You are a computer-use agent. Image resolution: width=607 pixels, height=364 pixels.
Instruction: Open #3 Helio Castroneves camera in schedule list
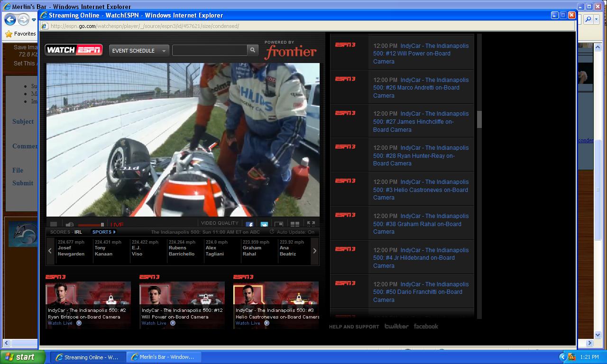(421, 190)
